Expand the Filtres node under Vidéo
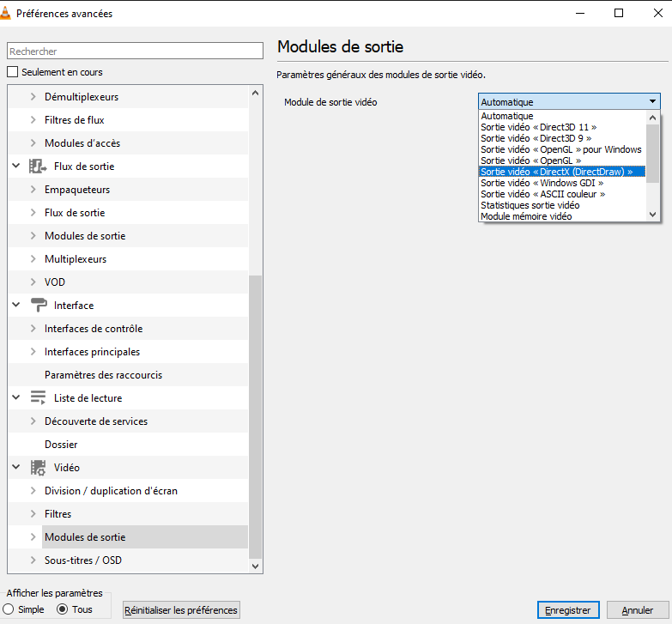 coord(33,514)
